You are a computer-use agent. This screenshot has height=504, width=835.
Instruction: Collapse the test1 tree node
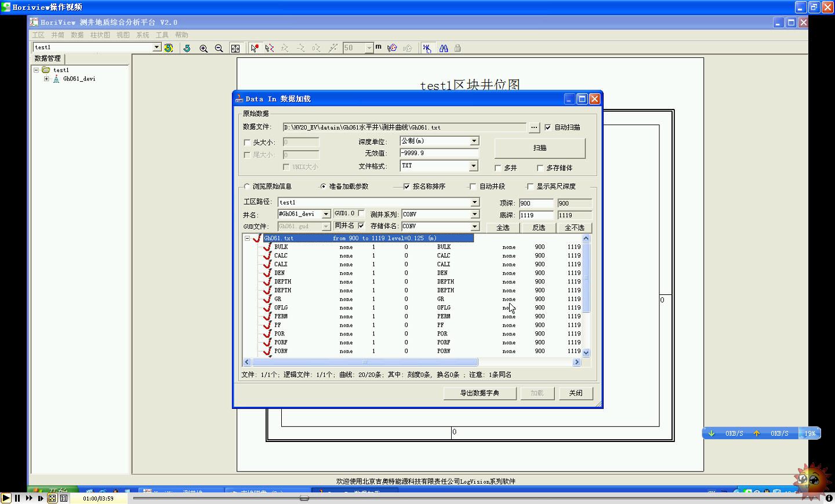tap(36, 70)
